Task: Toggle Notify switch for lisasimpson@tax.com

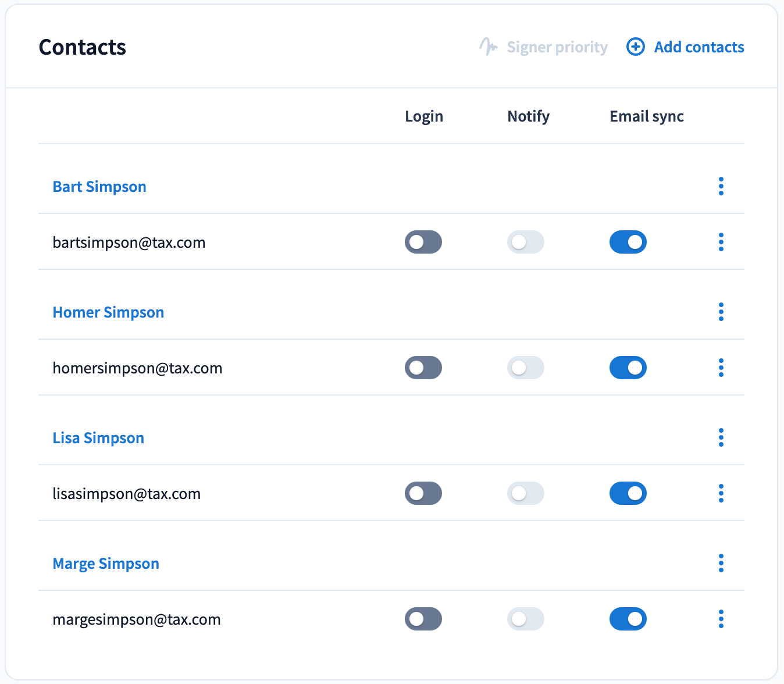Action: [526, 493]
